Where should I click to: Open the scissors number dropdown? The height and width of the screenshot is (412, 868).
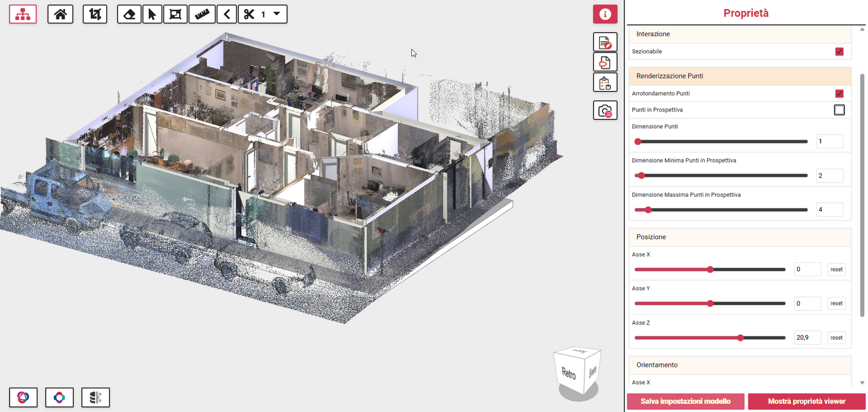(275, 14)
